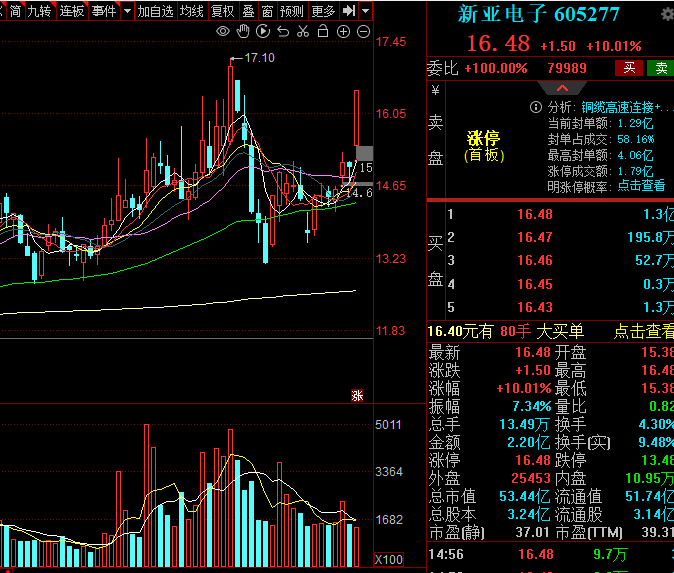
Task: Collapse the panel with red up chevron
Action: coord(562,88)
